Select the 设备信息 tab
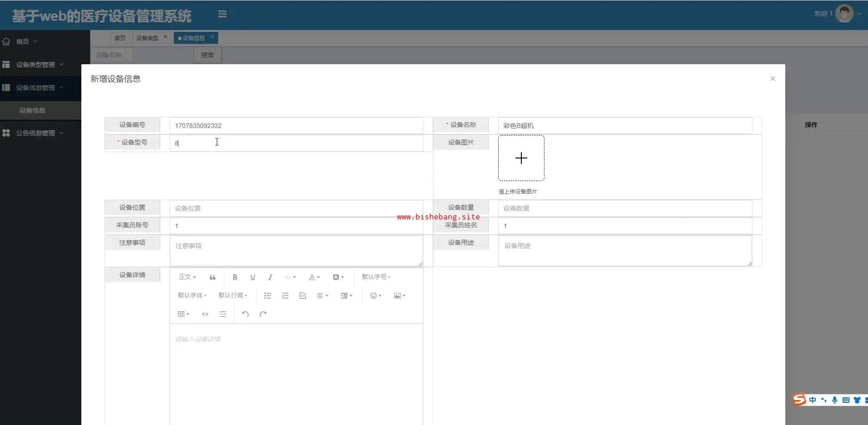The width and height of the screenshot is (868, 425). click(193, 38)
